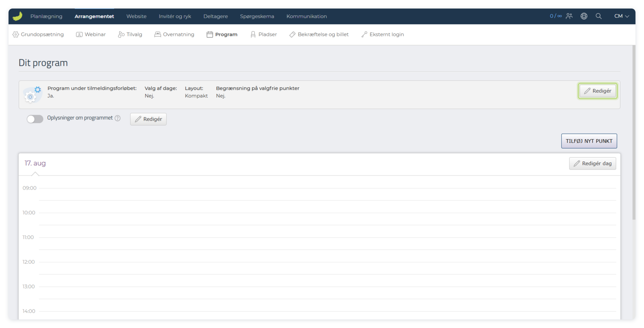Toggle the Oplysninger om programmet switch
Screen dimensions: 644x328
(35, 119)
